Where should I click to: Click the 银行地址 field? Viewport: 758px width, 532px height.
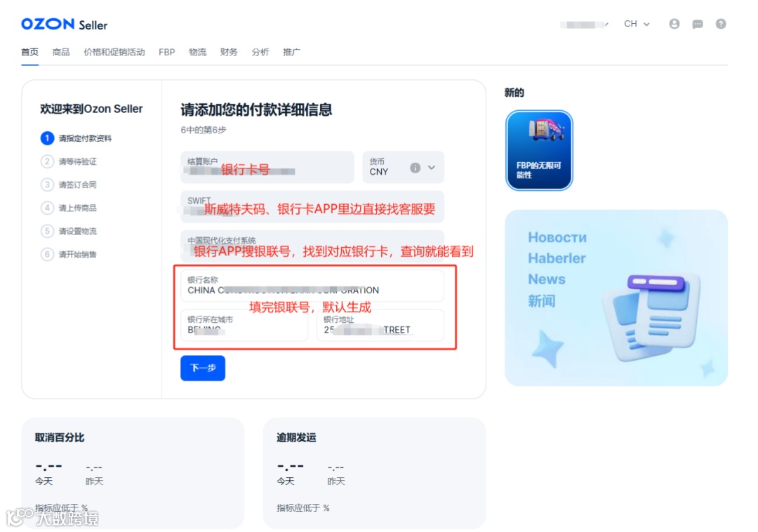point(380,325)
